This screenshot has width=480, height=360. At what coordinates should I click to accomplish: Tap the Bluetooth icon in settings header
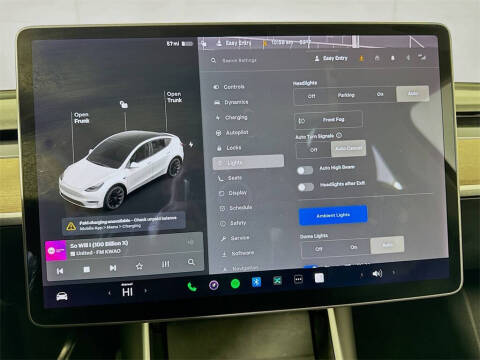coord(408,58)
